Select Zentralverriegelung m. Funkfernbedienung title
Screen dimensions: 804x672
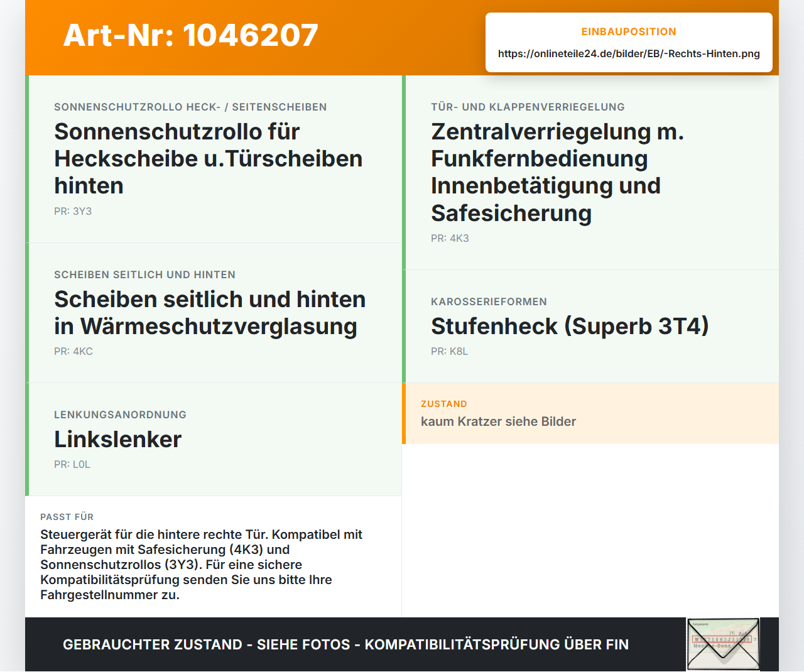coord(557,173)
